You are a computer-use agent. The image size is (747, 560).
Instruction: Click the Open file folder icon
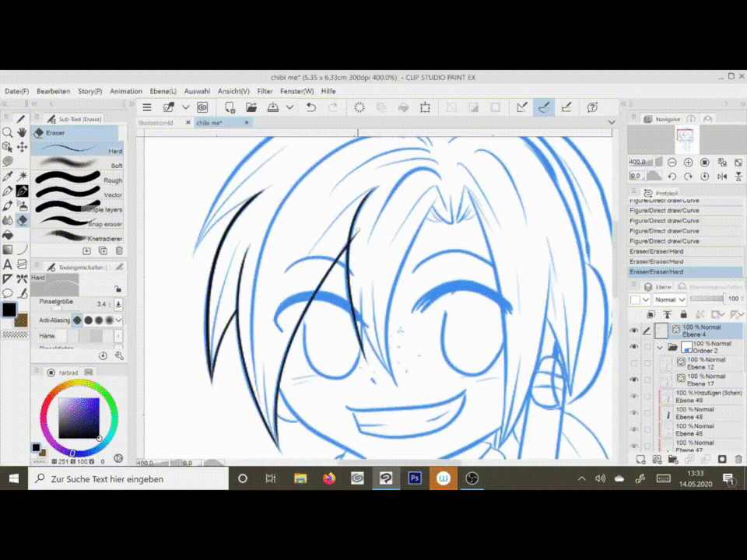click(x=251, y=107)
